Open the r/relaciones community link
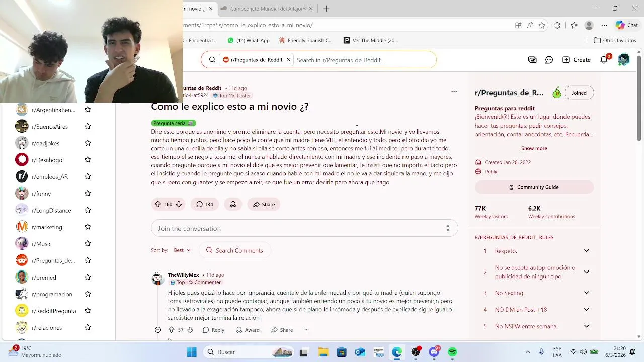644x362 pixels. click(x=47, y=328)
